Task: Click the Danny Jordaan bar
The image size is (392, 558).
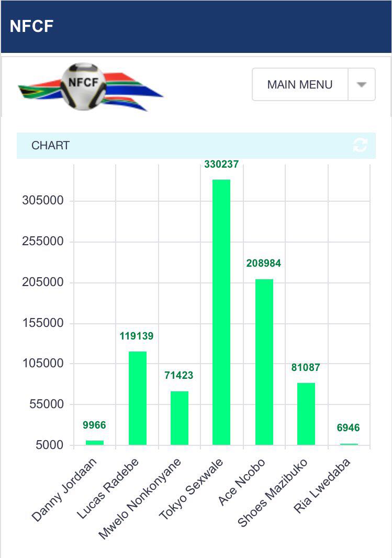Action: point(95,443)
